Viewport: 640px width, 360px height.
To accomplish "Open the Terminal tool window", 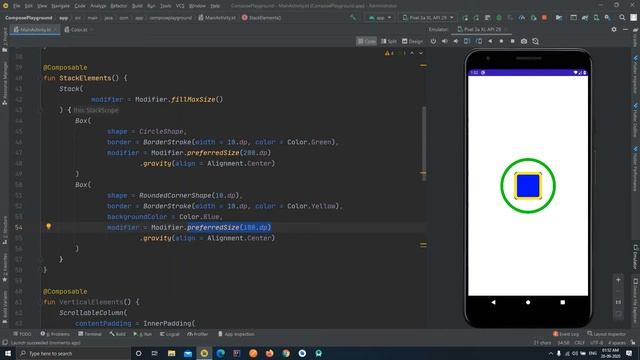I will 90,334.
